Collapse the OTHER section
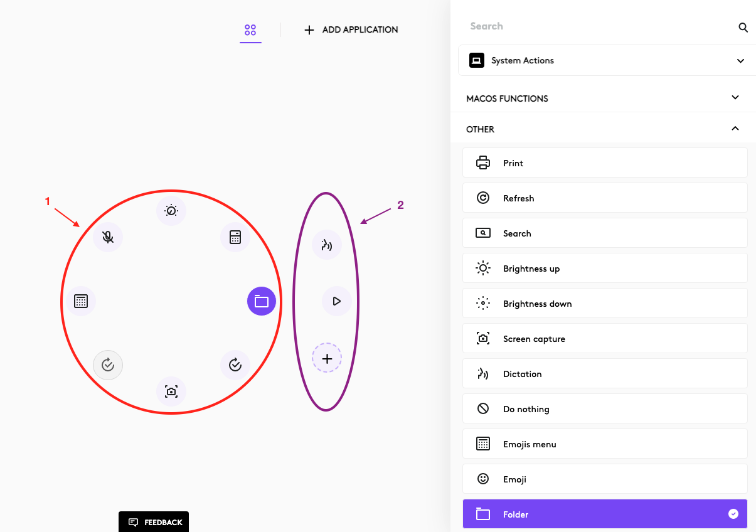Viewport: 756px width, 532px height. click(735, 128)
